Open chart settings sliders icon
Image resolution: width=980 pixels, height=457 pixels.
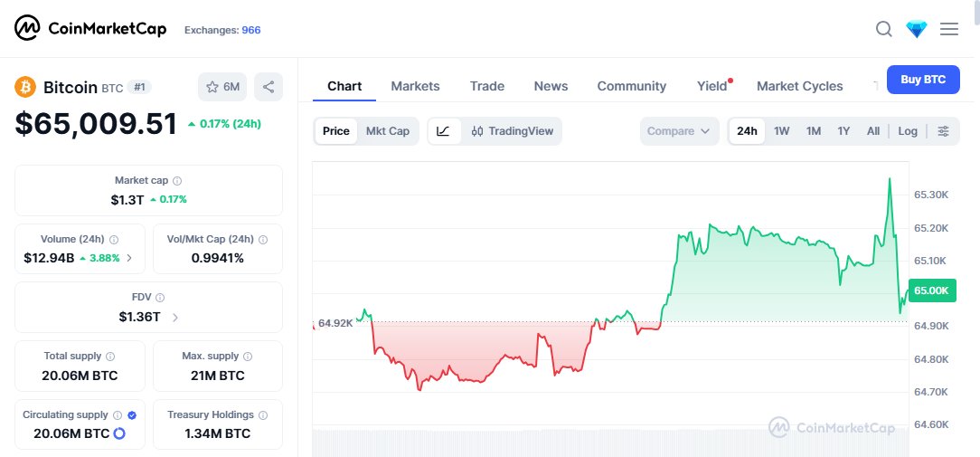pos(943,131)
